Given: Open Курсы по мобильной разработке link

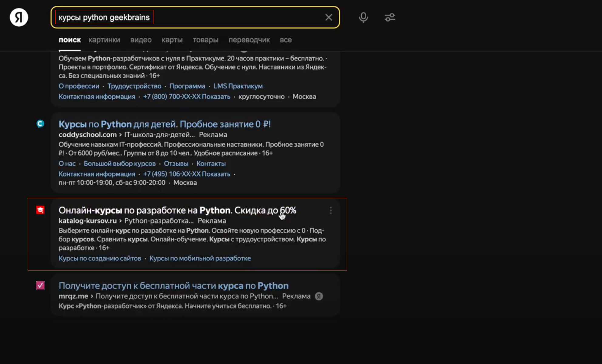Looking at the screenshot, I should coord(200,258).
